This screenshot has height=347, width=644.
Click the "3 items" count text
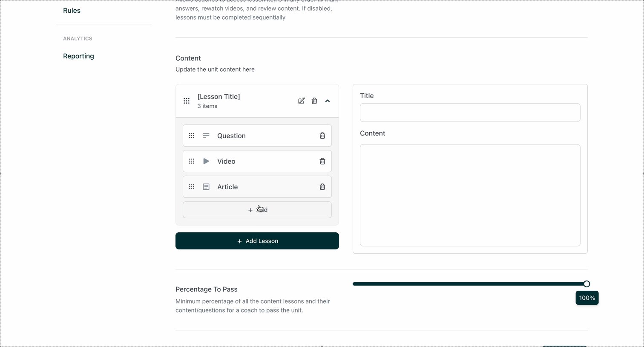click(x=207, y=106)
